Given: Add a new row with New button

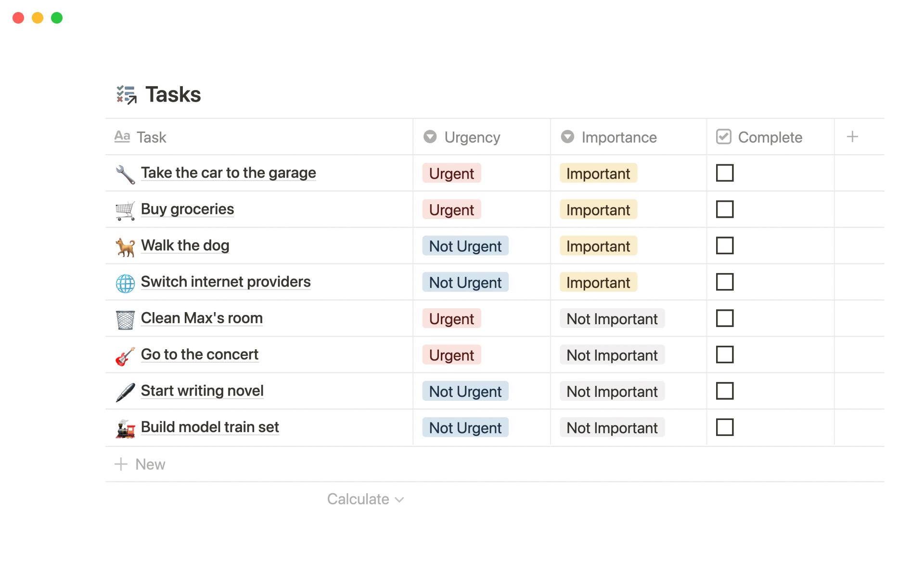Looking at the screenshot, I should click(x=140, y=464).
